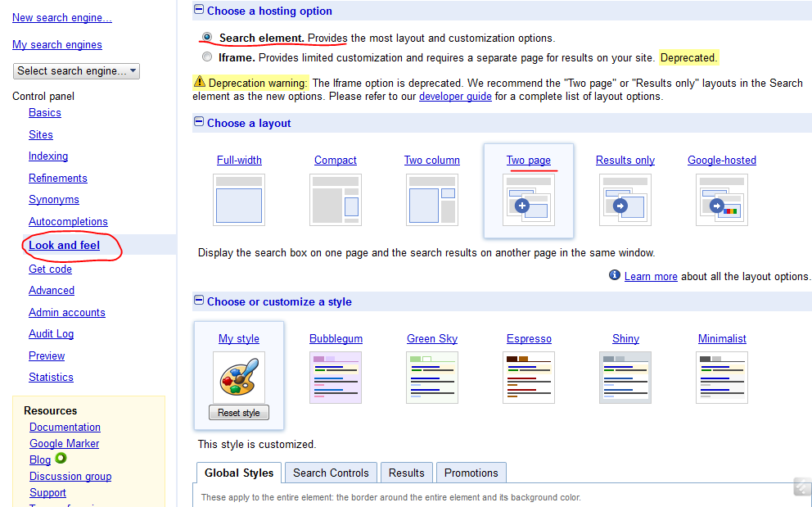The width and height of the screenshot is (812, 507).
Task: Follow the developer guide link
Action: pos(455,97)
